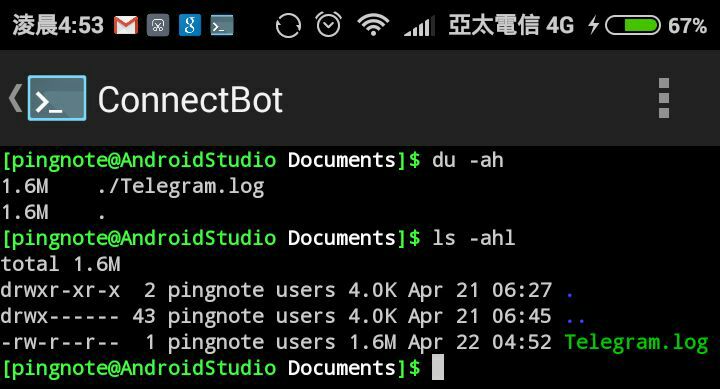Tap the 'drwx------' permissions entry
Viewport: 720px width, 389px height.
(x=60, y=316)
